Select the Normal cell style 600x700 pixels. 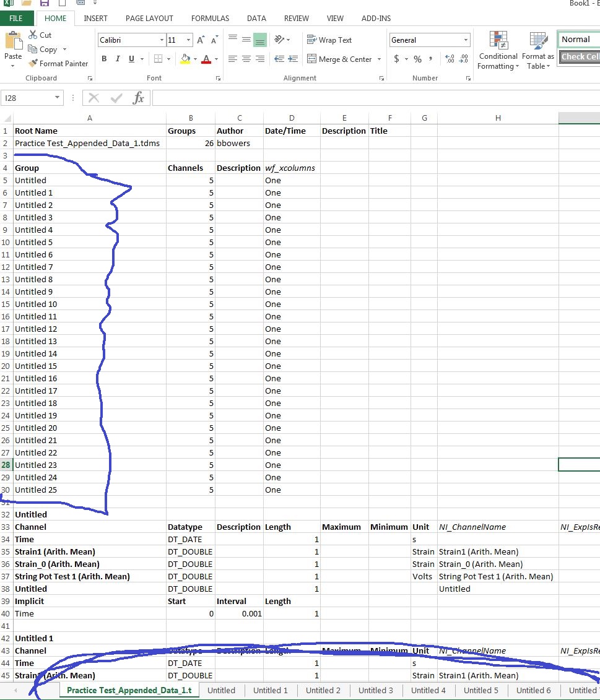coord(580,39)
